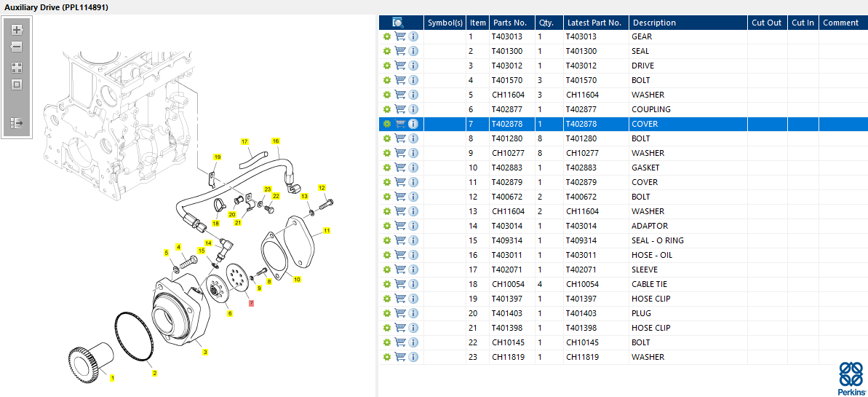Screen dimensions: 868x397
Task: Click part number T403012 cell
Action: [x=506, y=66]
